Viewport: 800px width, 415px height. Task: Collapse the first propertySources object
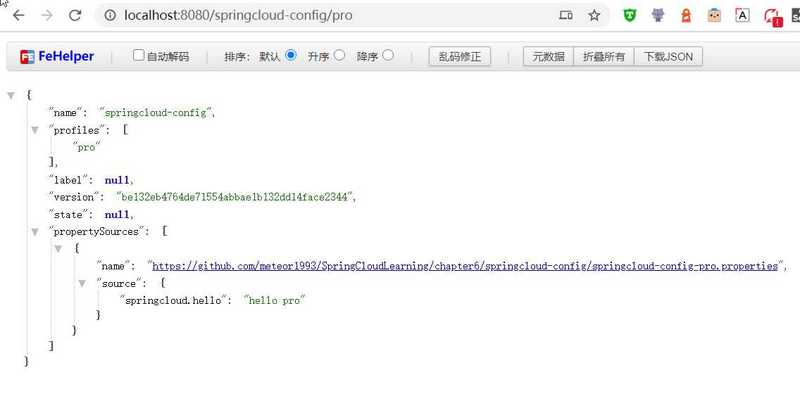coord(58,249)
